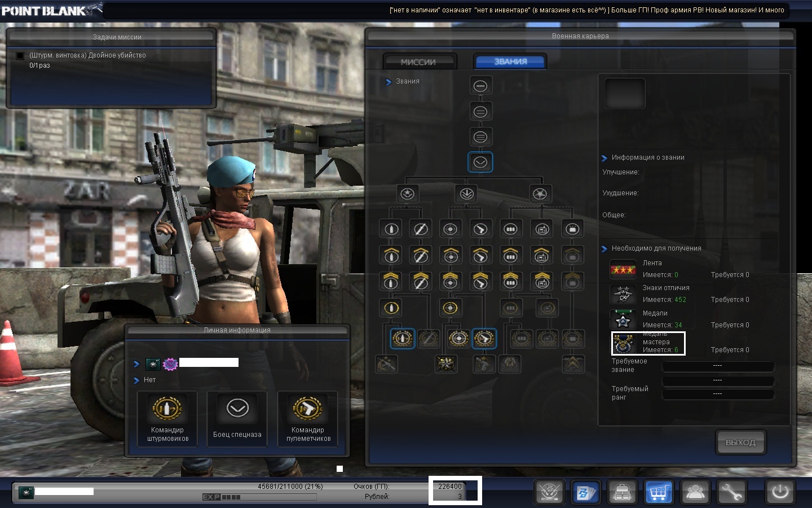Click the purple clan emblem in personal info
Image resolution: width=812 pixels, height=508 pixels.
(x=170, y=364)
